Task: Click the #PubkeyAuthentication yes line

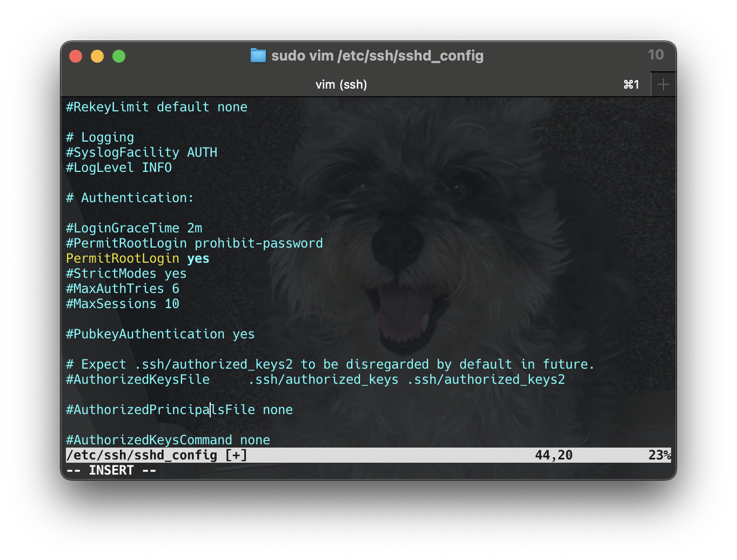Action: click(159, 334)
